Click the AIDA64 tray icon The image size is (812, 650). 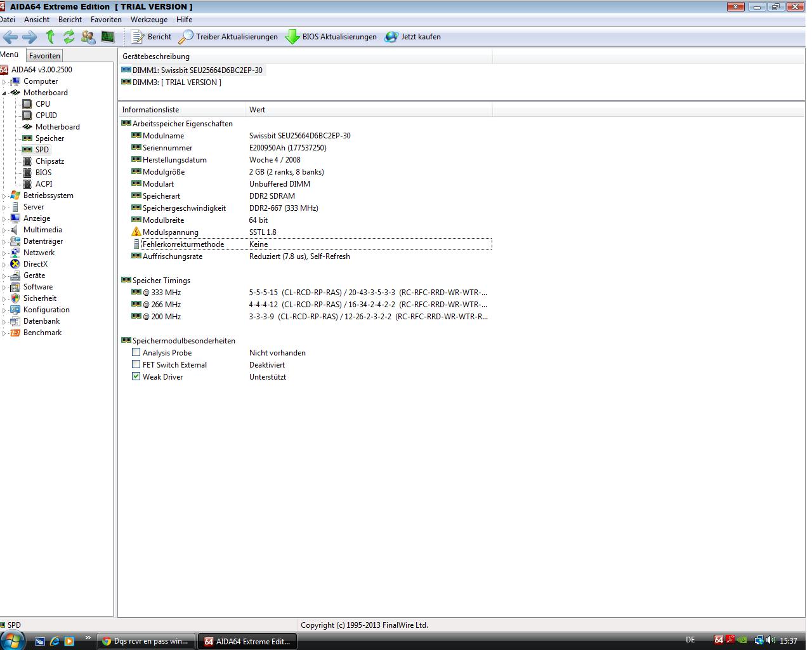point(718,640)
